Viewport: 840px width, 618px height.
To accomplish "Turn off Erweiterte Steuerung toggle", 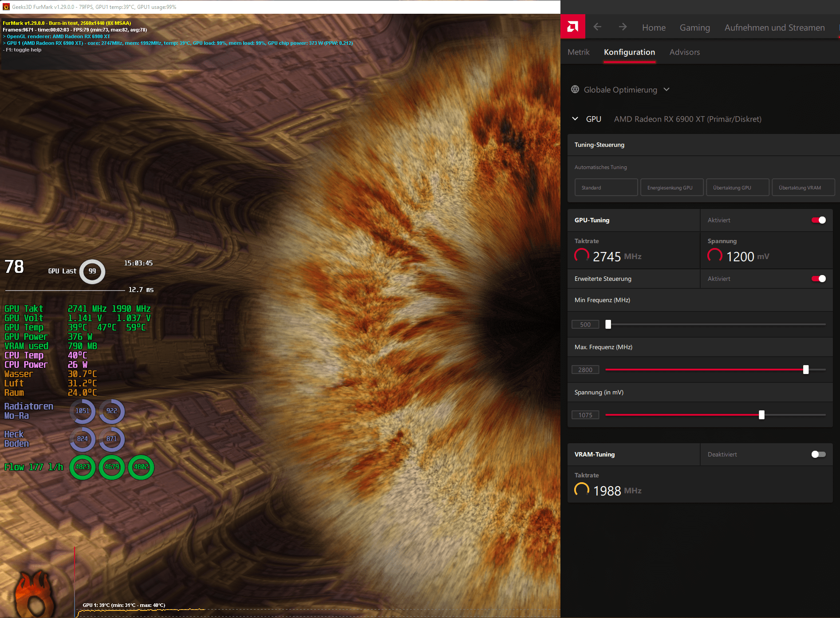I will pyautogui.click(x=819, y=279).
